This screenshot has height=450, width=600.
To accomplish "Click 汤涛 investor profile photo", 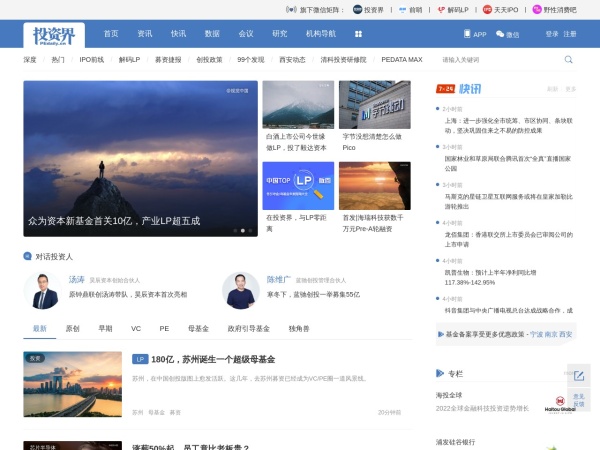I will [42, 290].
